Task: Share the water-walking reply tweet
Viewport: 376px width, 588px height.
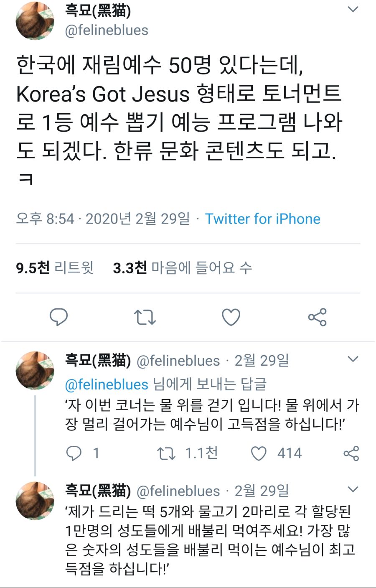Action: [351, 453]
